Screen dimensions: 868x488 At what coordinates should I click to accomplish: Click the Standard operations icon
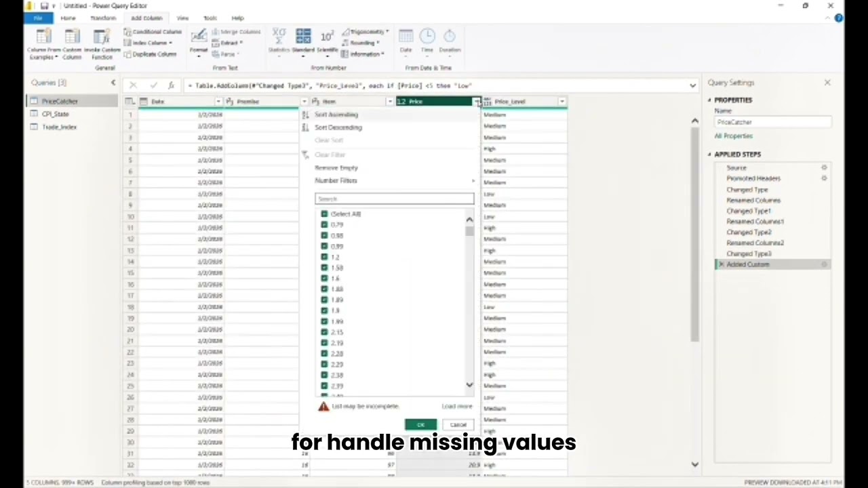pyautogui.click(x=303, y=37)
